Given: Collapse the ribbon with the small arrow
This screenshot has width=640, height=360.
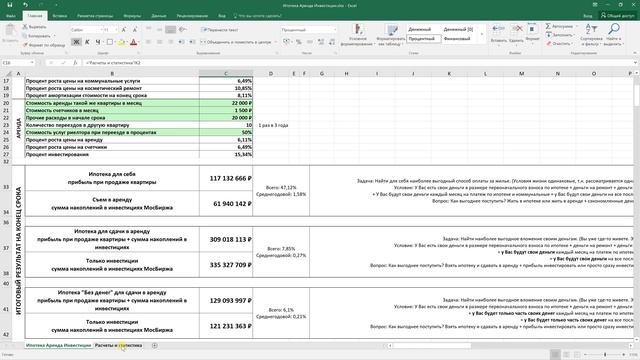Looking at the screenshot, I should point(635,53).
